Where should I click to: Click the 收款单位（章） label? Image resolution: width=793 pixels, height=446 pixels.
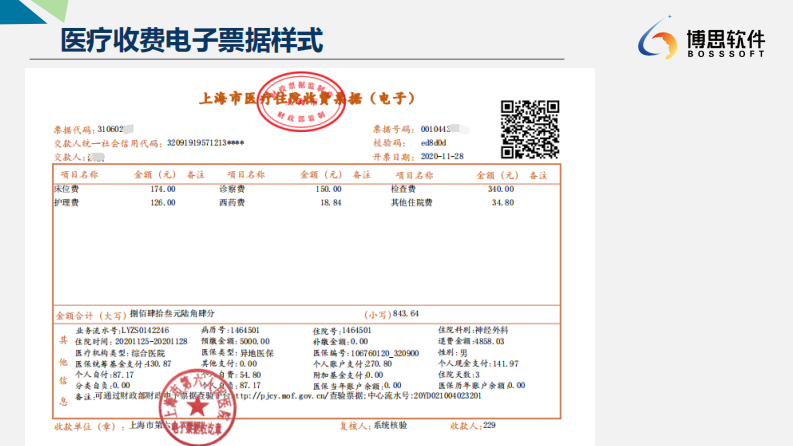coord(89,427)
